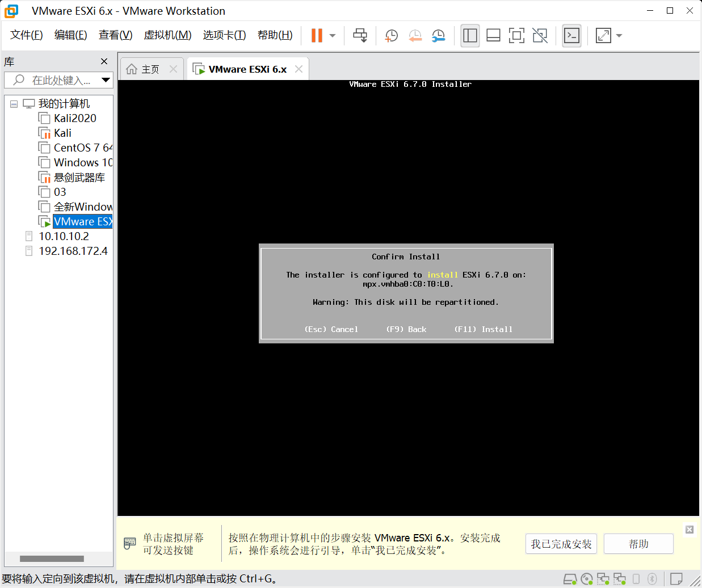Screen dimensions: 702x588
Task: Click the Unity mode icon
Action: point(540,36)
